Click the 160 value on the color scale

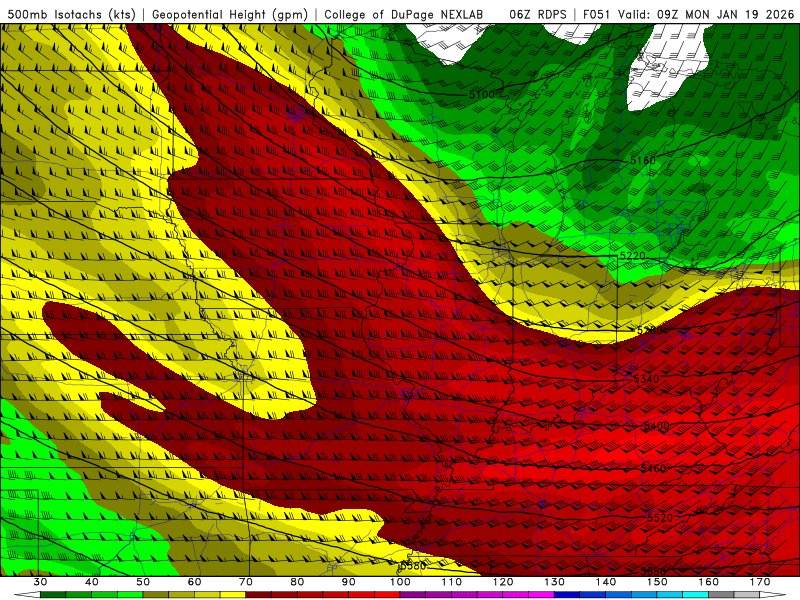click(x=708, y=582)
